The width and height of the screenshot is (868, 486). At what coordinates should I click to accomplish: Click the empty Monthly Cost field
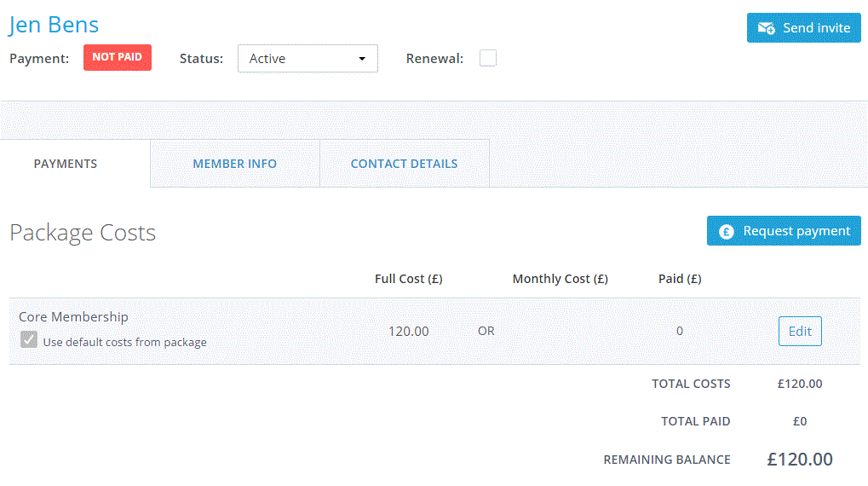(560, 331)
